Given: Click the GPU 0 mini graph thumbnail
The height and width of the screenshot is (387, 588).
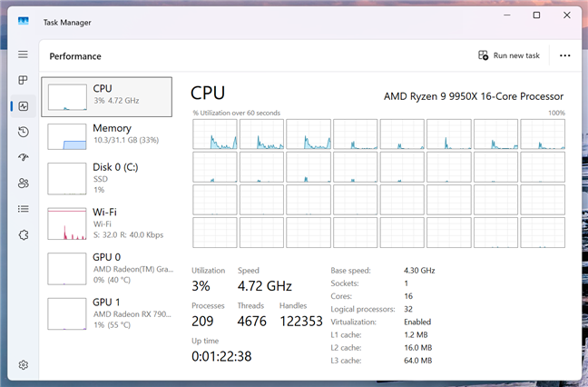Looking at the screenshot, I should [67, 269].
